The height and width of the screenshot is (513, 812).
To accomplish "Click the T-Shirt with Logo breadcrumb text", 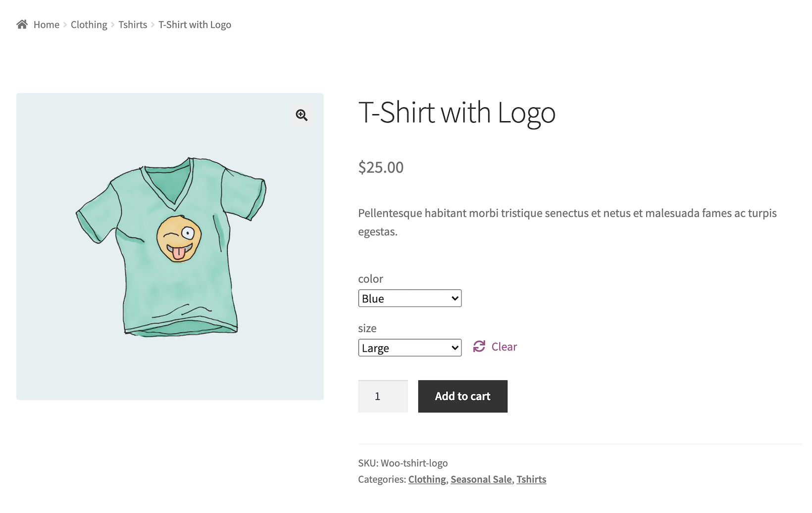I will (195, 25).
